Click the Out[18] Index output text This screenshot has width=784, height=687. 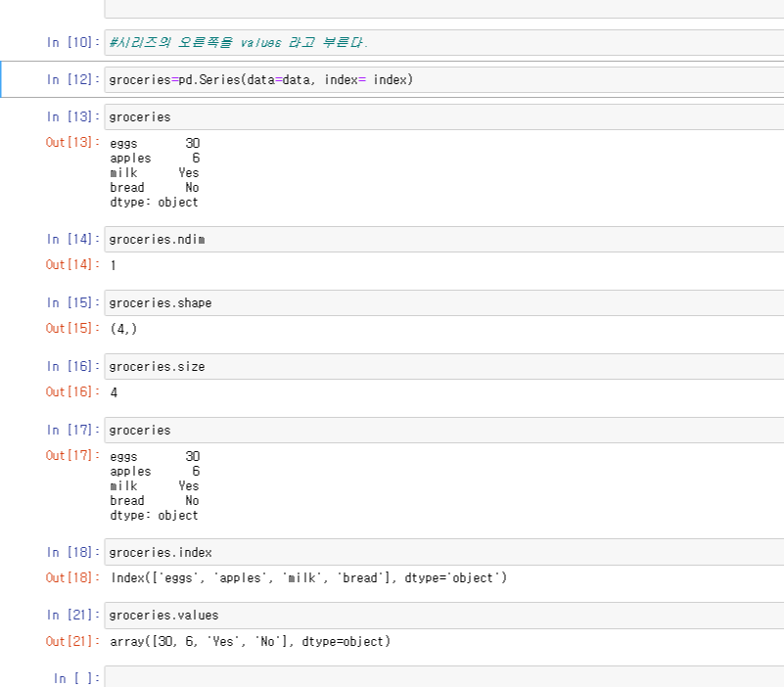[309, 578]
